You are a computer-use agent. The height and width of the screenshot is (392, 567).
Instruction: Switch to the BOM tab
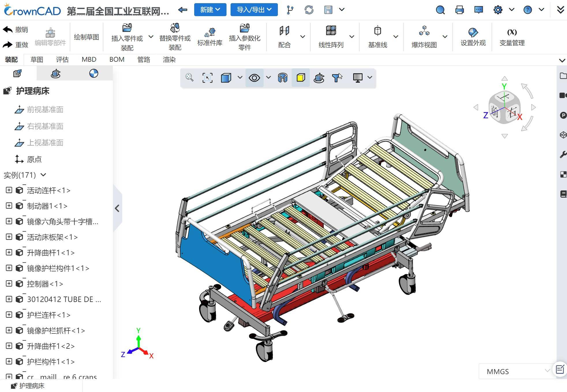pyautogui.click(x=117, y=59)
